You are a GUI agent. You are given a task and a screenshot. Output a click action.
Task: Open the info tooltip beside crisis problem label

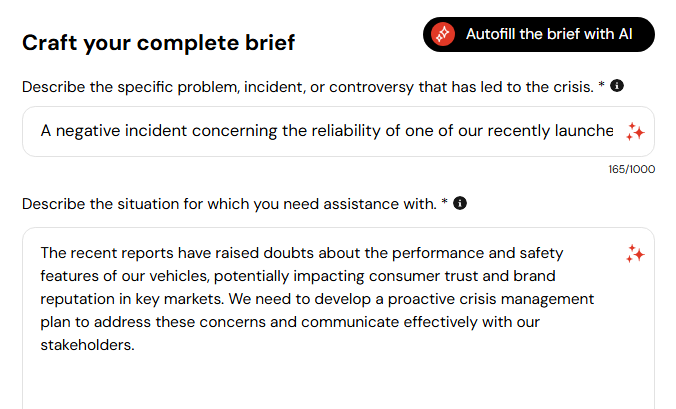click(617, 86)
